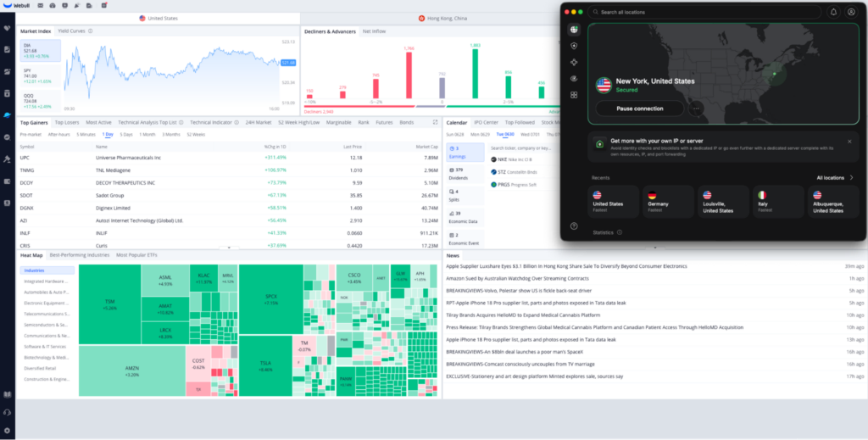Switch to the Yield Curves tab
The height and width of the screenshot is (440, 868).
tap(71, 31)
